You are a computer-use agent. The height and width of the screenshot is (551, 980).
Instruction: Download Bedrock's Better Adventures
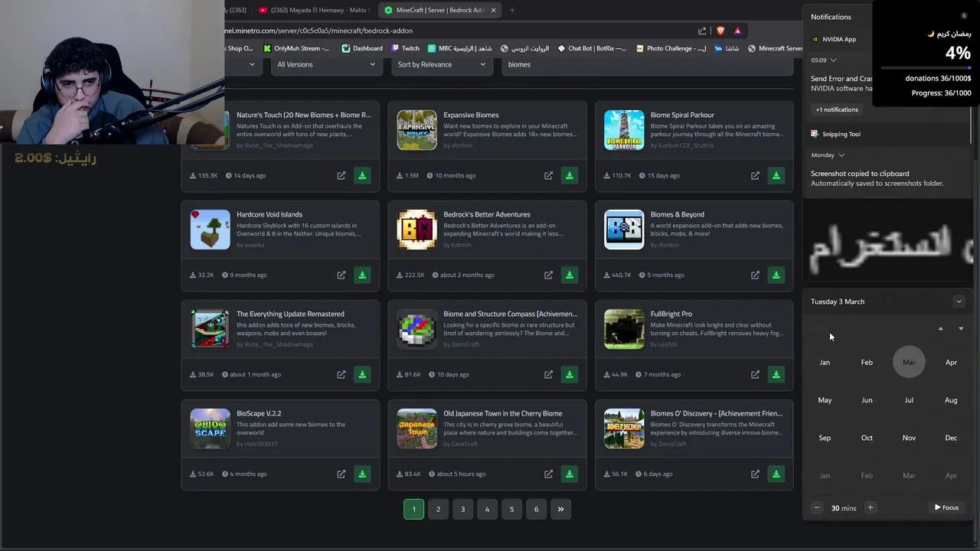click(x=569, y=275)
